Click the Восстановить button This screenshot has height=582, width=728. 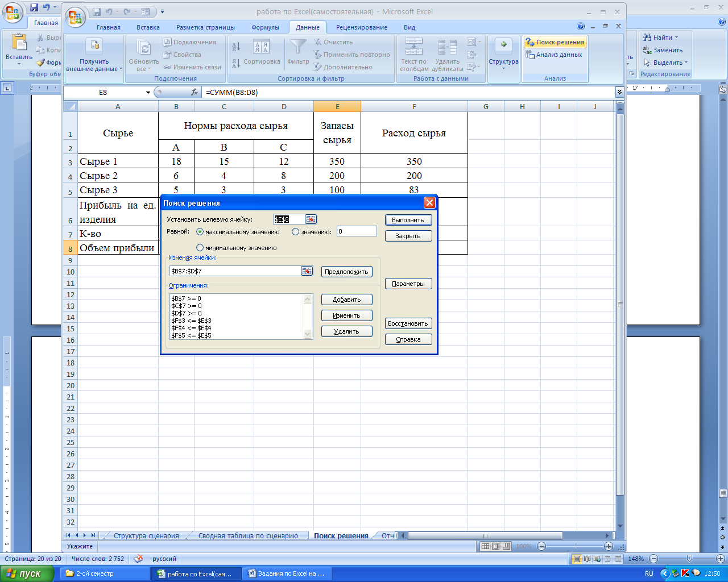point(408,323)
